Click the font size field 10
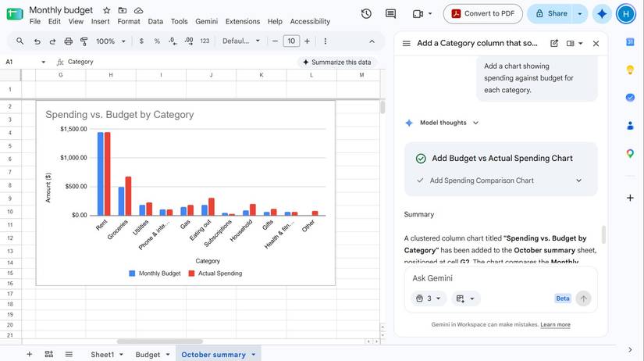 click(x=291, y=41)
